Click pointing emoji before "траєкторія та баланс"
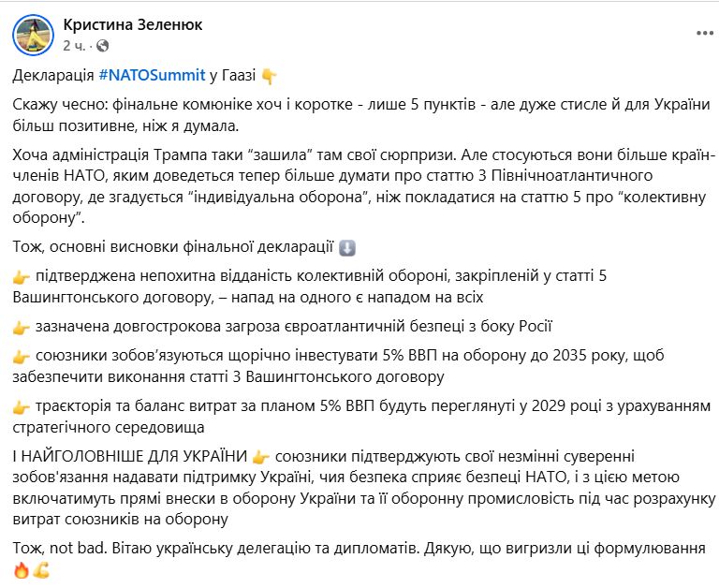 (22, 406)
